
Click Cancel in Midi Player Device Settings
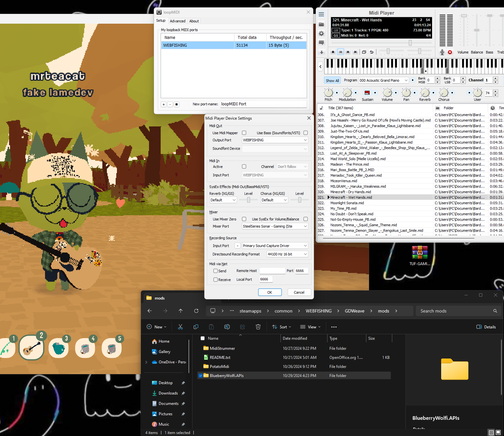tap(299, 292)
